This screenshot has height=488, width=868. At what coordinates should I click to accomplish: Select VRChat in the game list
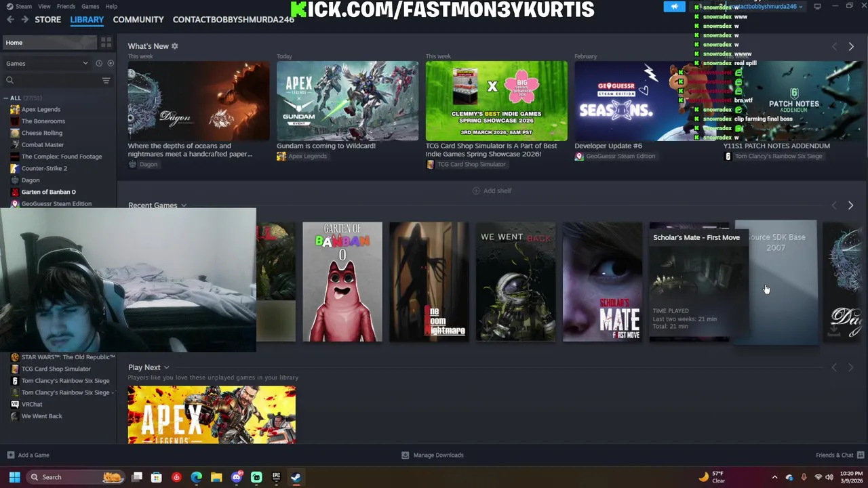tap(32, 404)
